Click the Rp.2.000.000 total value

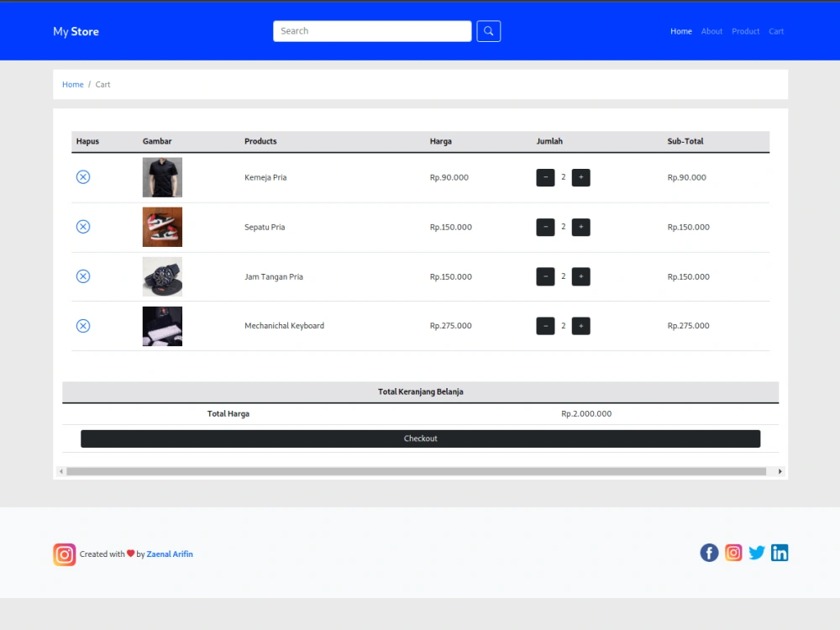pyautogui.click(x=586, y=413)
